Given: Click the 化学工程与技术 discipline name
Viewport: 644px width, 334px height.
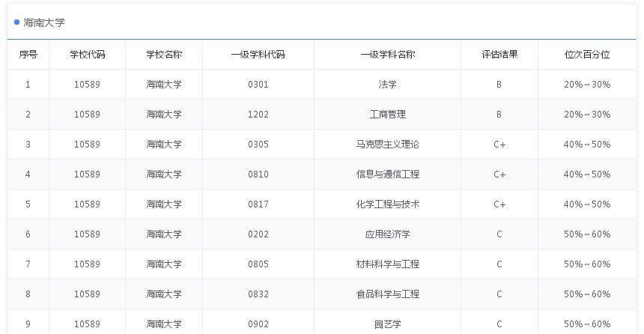Looking at the screenshot, I should point(387,204).
